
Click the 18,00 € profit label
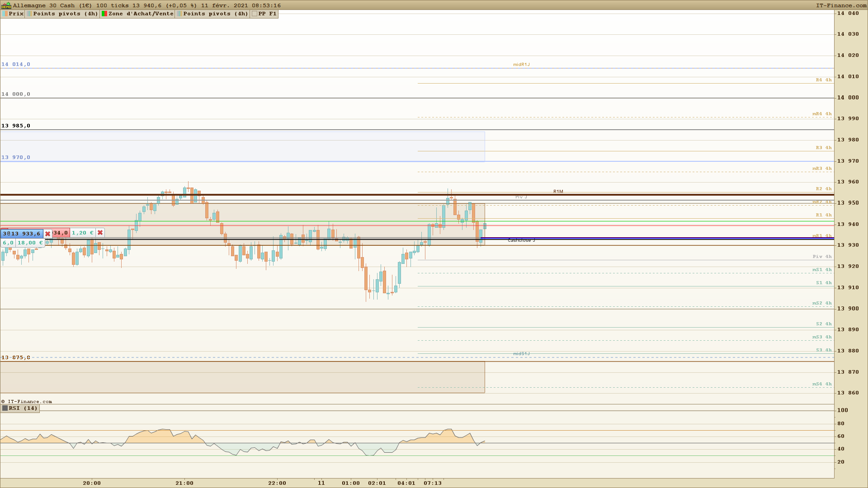pos(30,243)
